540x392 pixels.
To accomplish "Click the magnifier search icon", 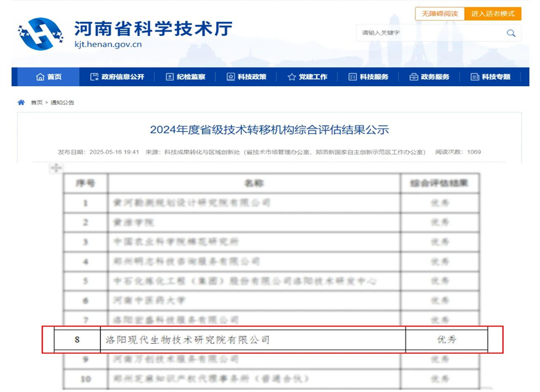I will click(x=511, y=33).
